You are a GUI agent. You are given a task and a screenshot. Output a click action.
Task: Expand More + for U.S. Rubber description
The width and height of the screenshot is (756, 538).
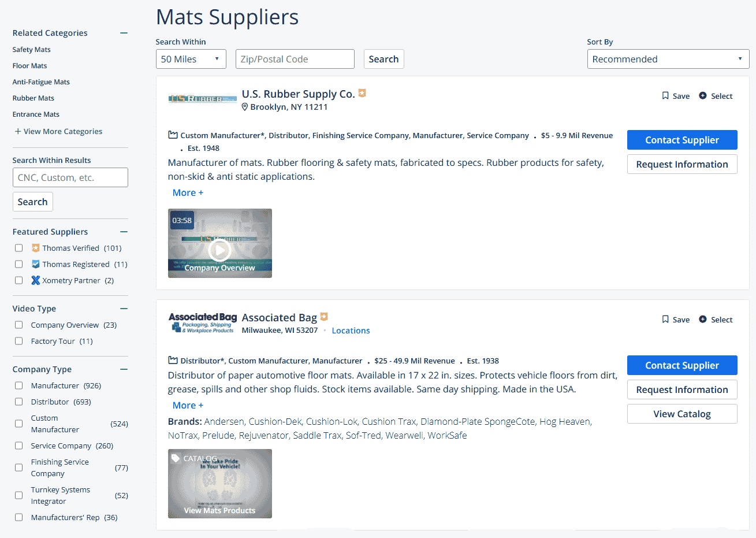(188, 192)
